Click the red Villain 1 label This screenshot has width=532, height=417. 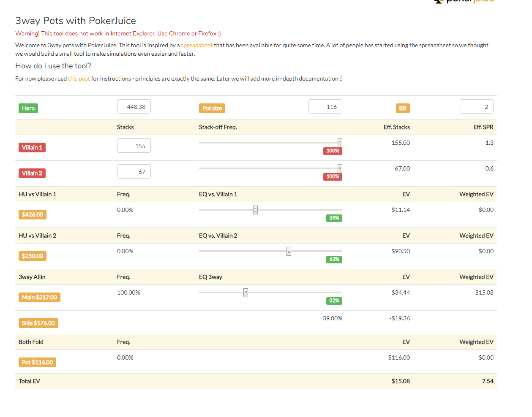(x=32, y=148)
